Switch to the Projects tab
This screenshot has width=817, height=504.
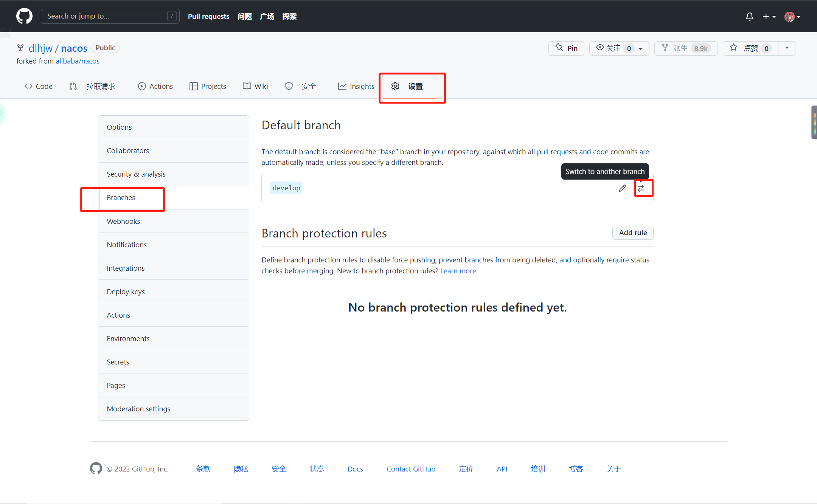(x=208, y=86)
